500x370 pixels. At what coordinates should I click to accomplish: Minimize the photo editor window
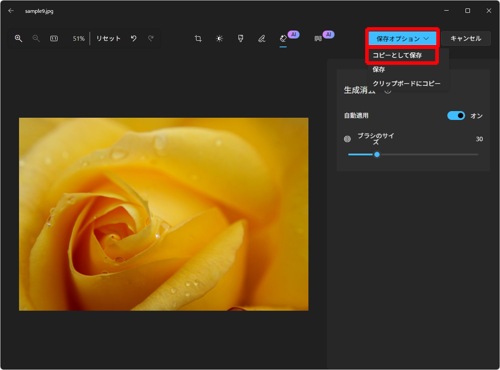click(x=446, y=11)
